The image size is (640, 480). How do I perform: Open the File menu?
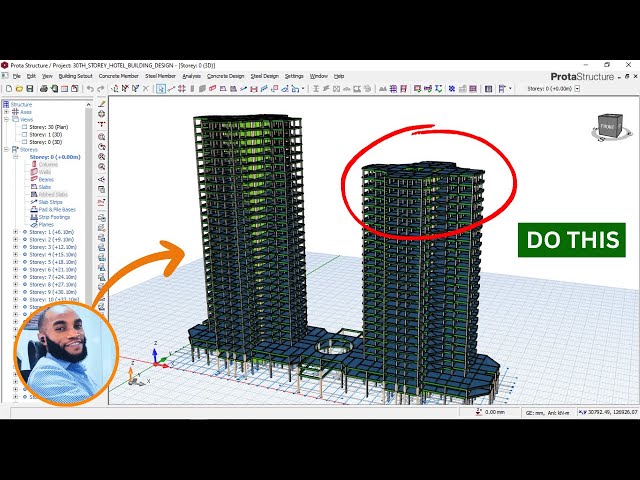(17, 76)
